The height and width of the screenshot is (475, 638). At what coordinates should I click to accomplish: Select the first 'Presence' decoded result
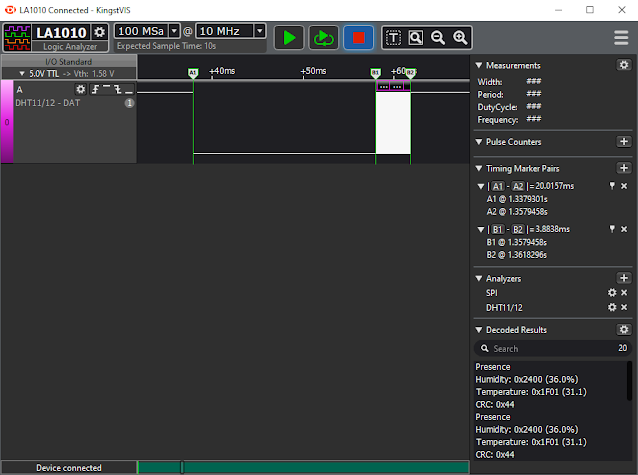point(493,367)
